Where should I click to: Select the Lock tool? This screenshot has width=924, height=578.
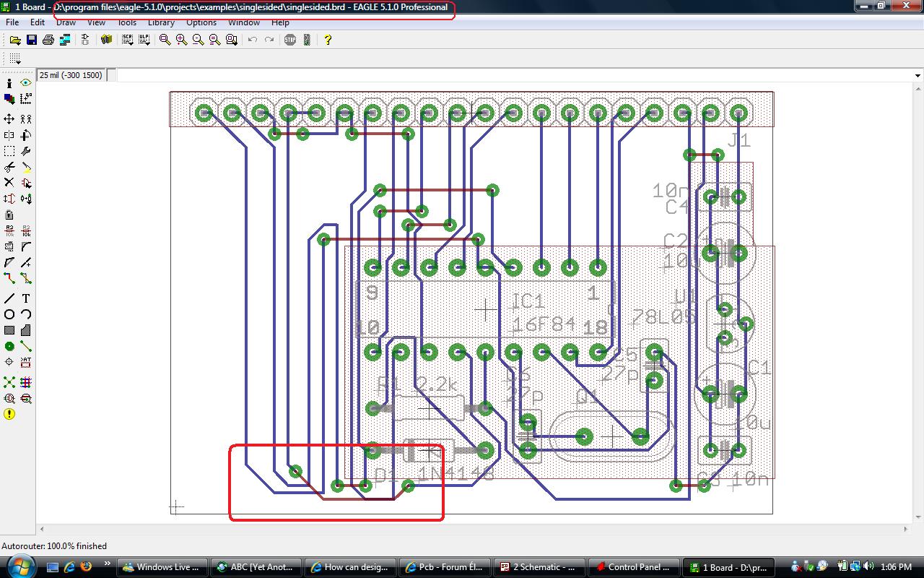click(9, 215)
